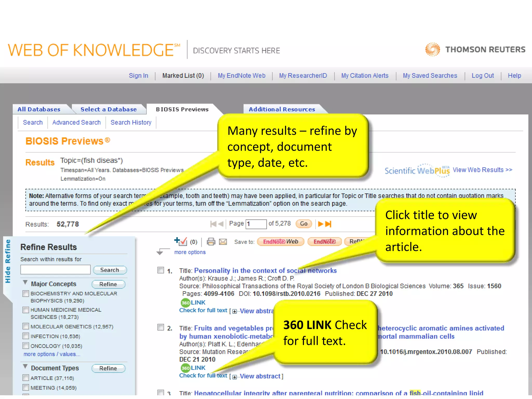The height and width of the screenshot is (399, 532).
Task: Open My Citation Alerts link
Action: [365, 76]
